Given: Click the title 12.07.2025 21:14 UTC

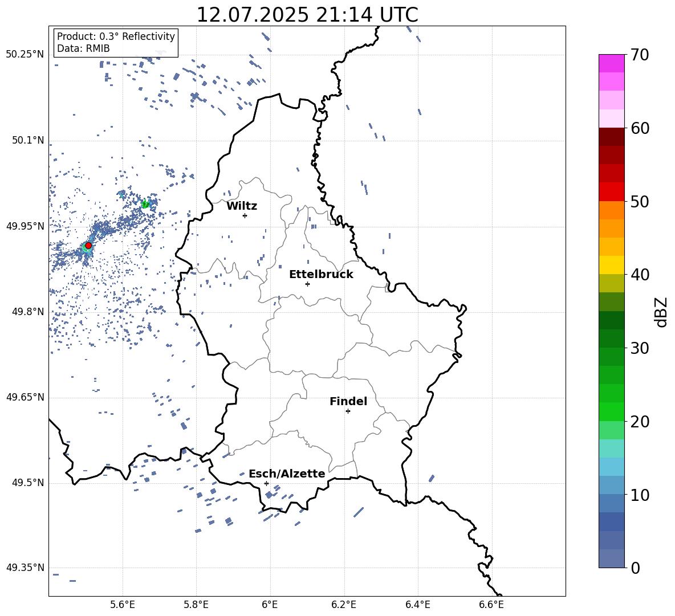Looking at the screenshot, I should tap(307, 15).
